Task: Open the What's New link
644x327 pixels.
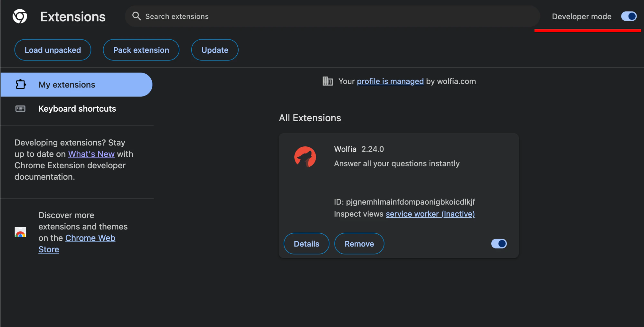Action: 91,154
